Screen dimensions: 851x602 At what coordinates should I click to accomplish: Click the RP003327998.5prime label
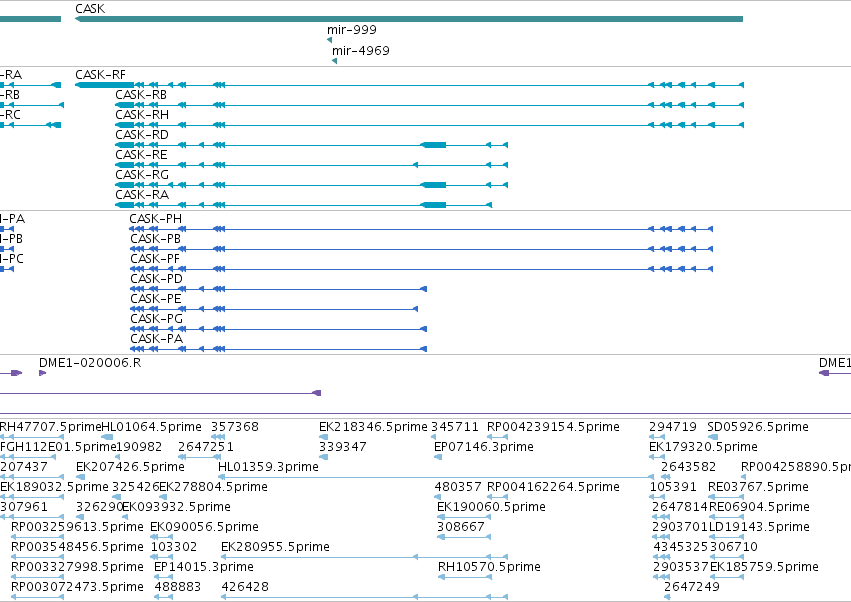pos(77,567)
